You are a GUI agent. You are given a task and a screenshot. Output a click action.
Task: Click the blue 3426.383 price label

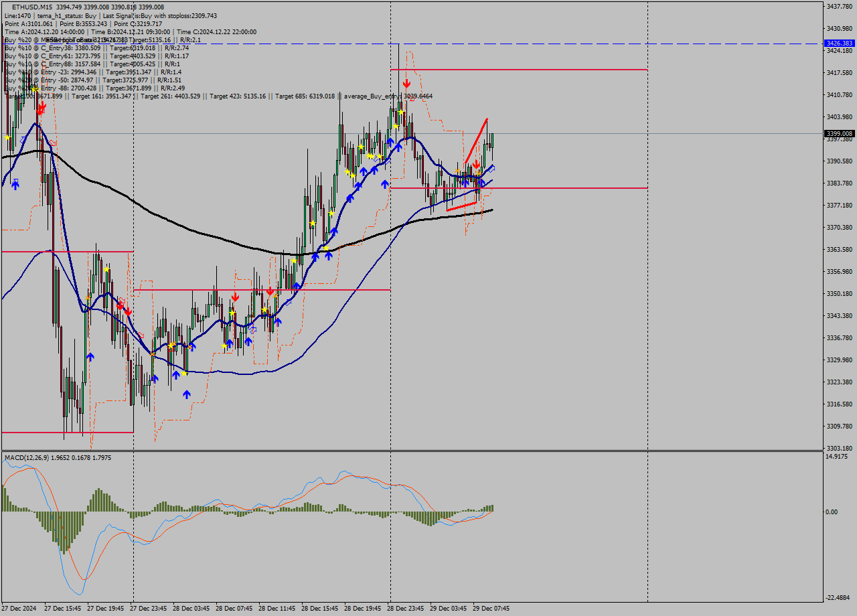(x=838, y=43)
